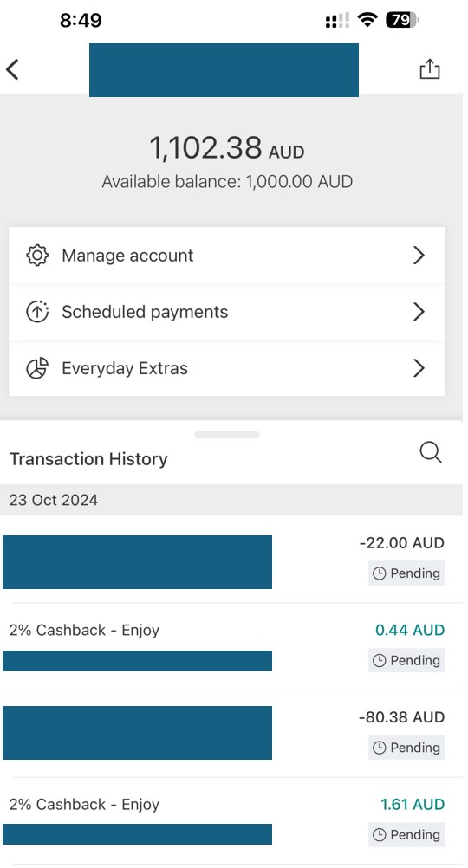Image resolution: width=468 pixels, height=868 pixels.
Task: Open the share icon at top right
Action: tap(429, 69)
